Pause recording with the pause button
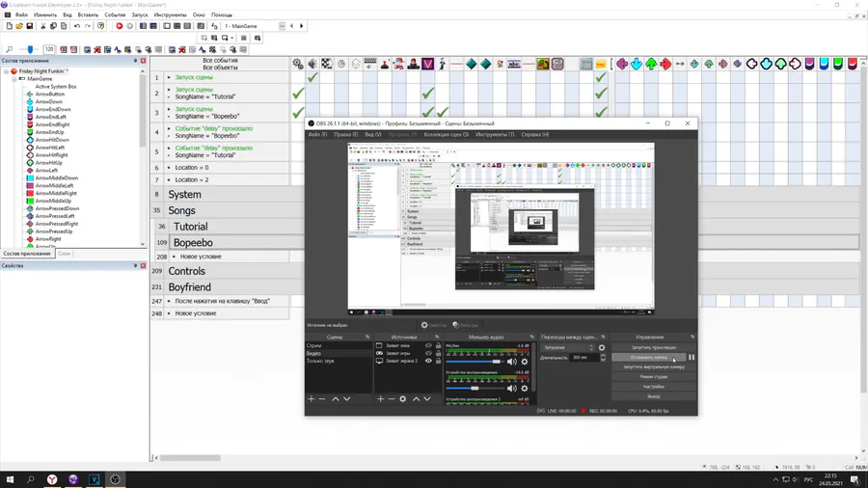This screenshot has height=488, width=868. click(692, 358)
